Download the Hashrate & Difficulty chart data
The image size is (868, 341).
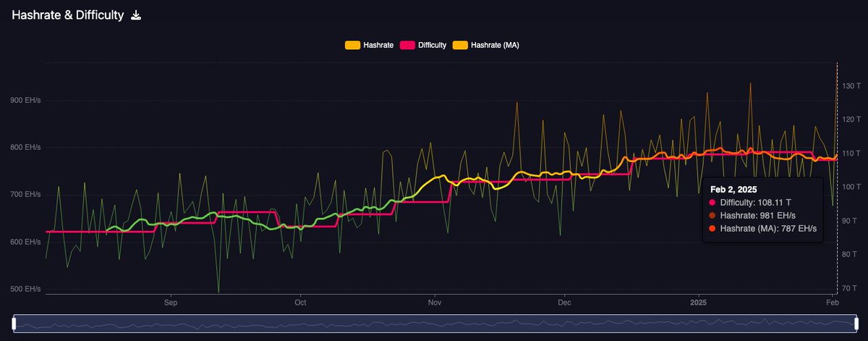click(x=136, y=15)
